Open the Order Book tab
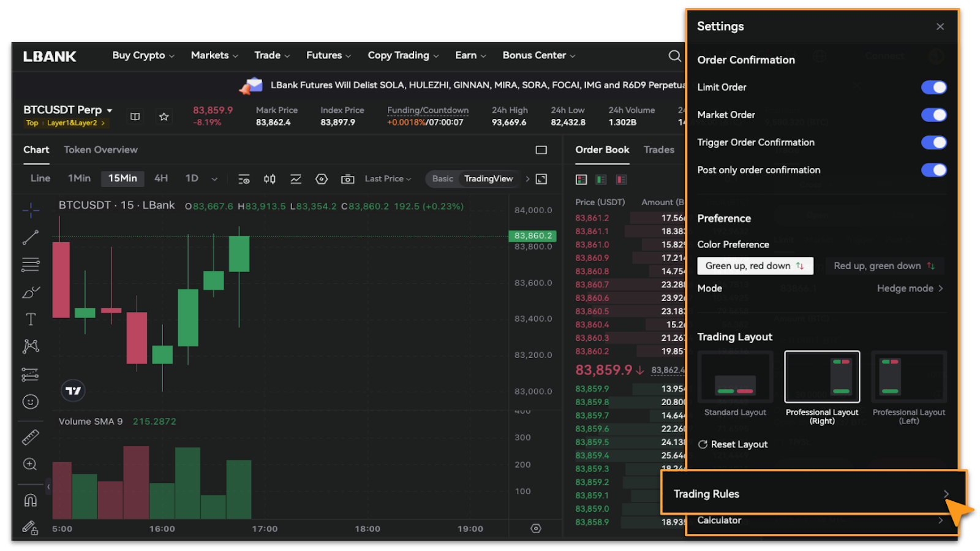980x551 pixels. point(602,150)
